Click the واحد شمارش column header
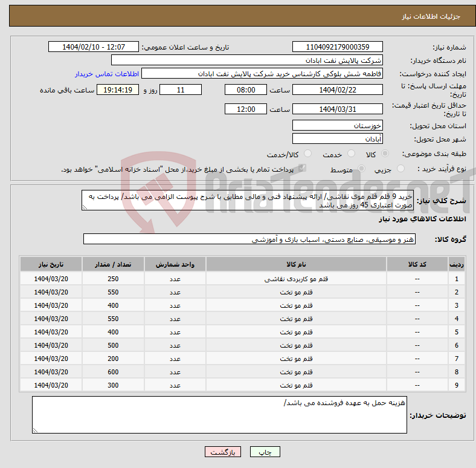This screenshot has height=468, width=476. 175,264
